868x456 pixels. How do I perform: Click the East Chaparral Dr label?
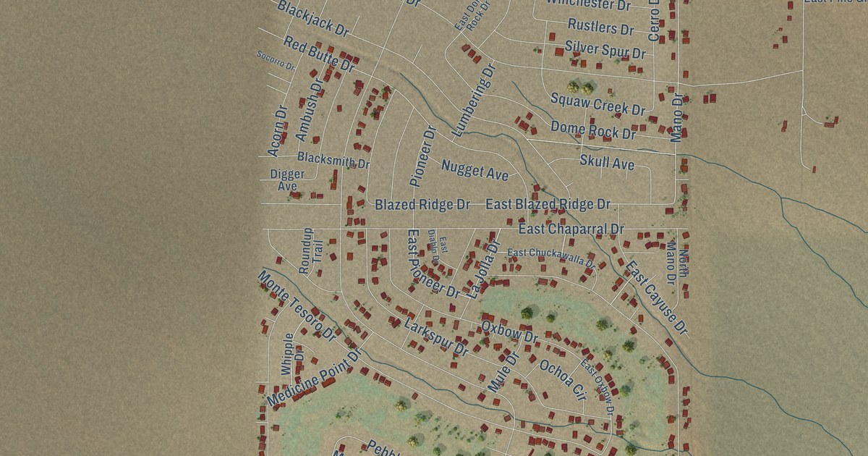tap(571, 229)
